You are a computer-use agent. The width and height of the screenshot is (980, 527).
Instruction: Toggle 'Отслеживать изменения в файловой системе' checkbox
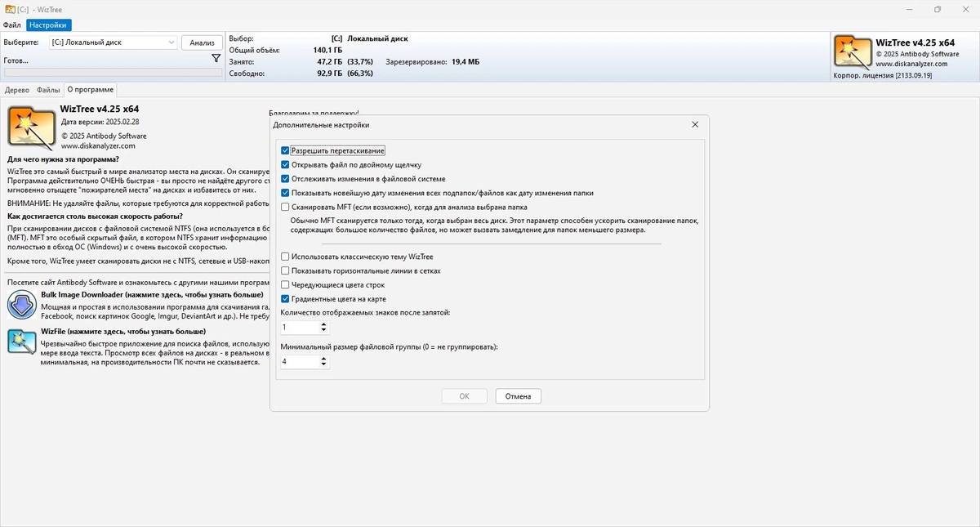tap(285, 179)
